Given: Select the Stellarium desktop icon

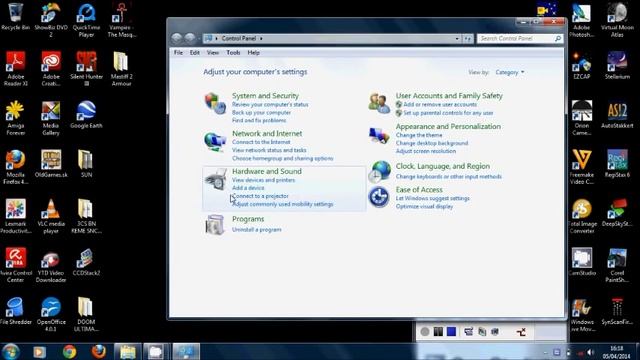Looking at the screenshot, I should tap(617, 65).
